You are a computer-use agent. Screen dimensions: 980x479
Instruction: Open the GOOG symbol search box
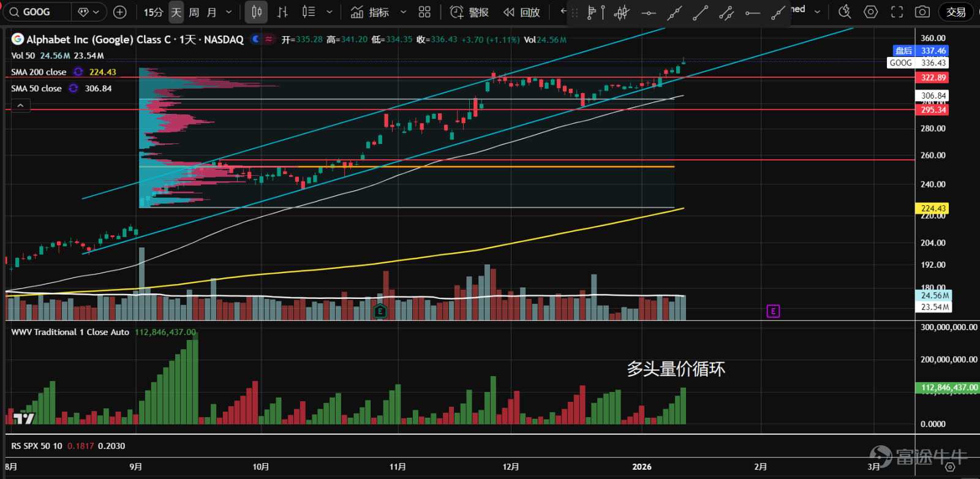tap(37, 12)
